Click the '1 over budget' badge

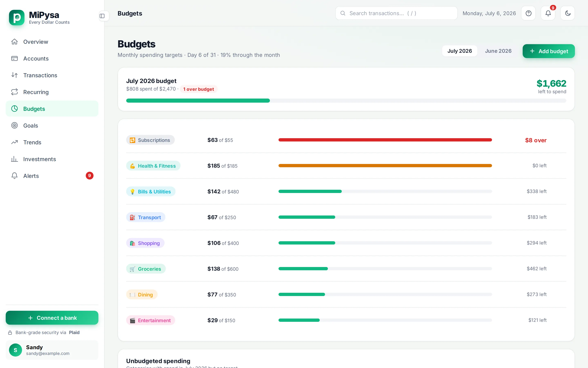point(198,89)
